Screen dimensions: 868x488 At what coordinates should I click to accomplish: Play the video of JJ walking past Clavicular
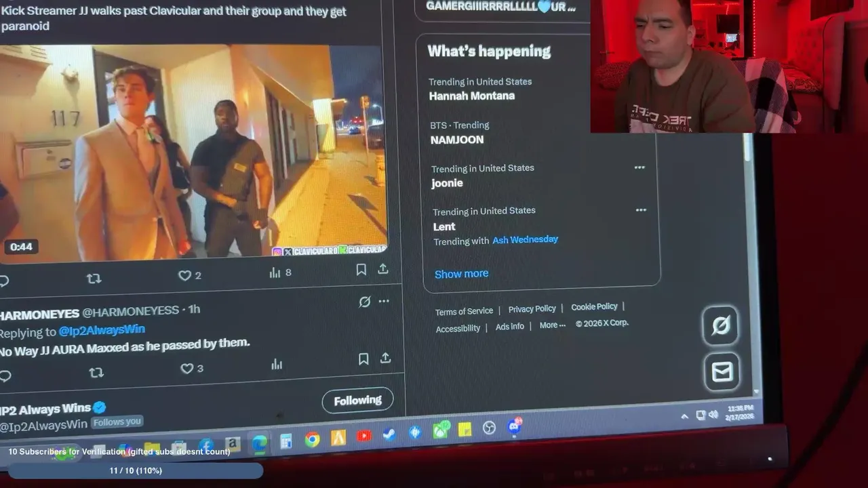point(193,152)
